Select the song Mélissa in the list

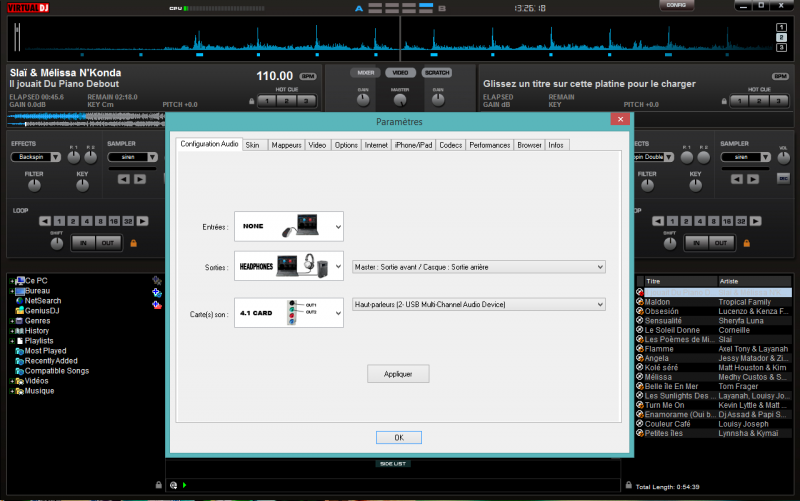click(657, 375)
